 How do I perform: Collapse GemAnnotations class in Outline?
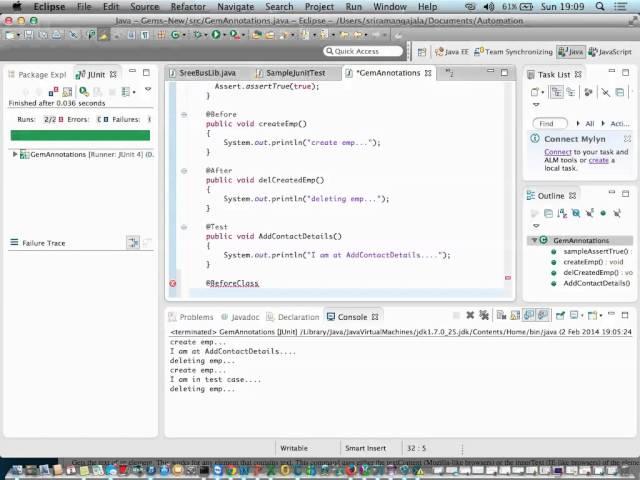(x=534, y=241)
